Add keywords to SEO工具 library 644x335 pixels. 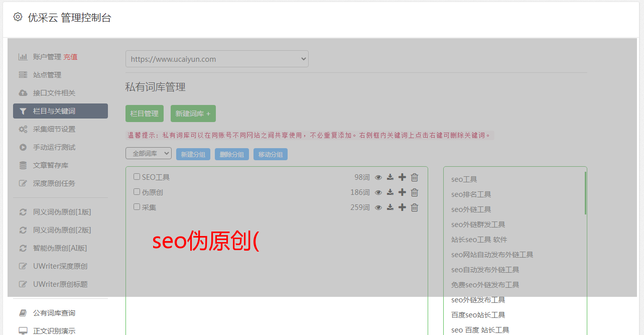[402, 177]
